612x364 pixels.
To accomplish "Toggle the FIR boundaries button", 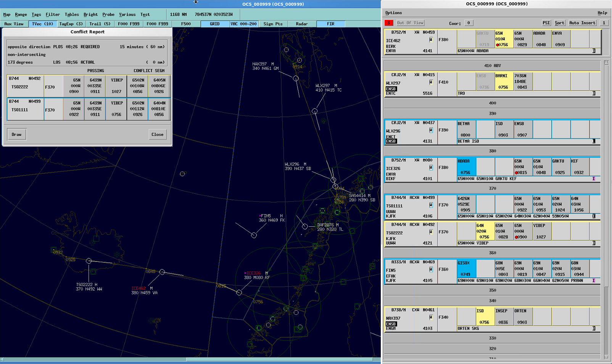I will (x=331, y=24).
